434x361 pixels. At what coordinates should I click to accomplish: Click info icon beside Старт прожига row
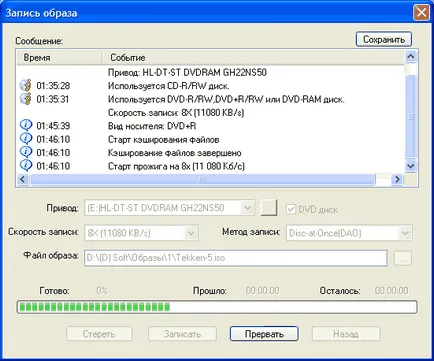(26, 166)
